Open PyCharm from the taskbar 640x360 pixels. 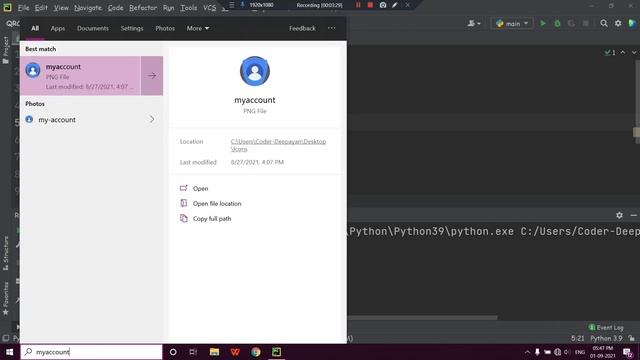276,352
